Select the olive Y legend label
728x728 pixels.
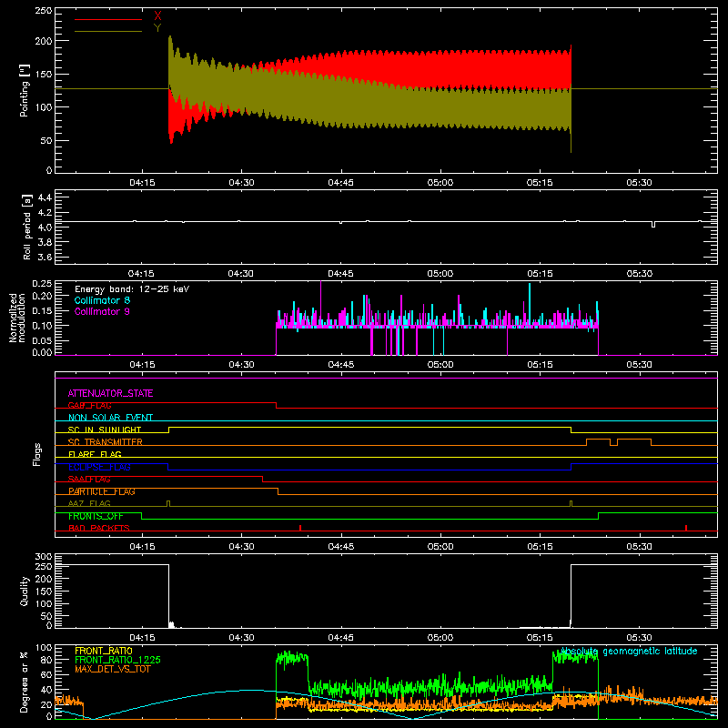click(x=157, y=27)
